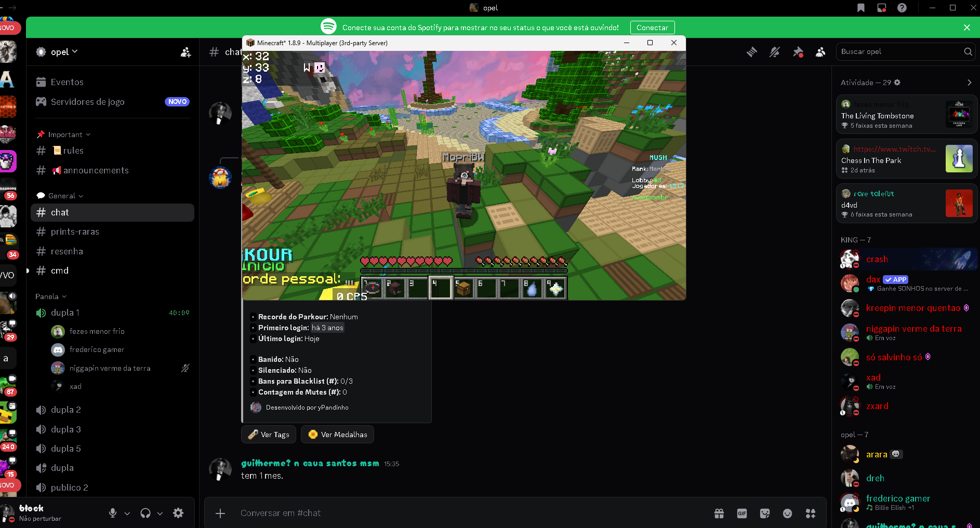Open the resenha channel
This screenshot has height=528, width=980.
[x=112, y=251]
